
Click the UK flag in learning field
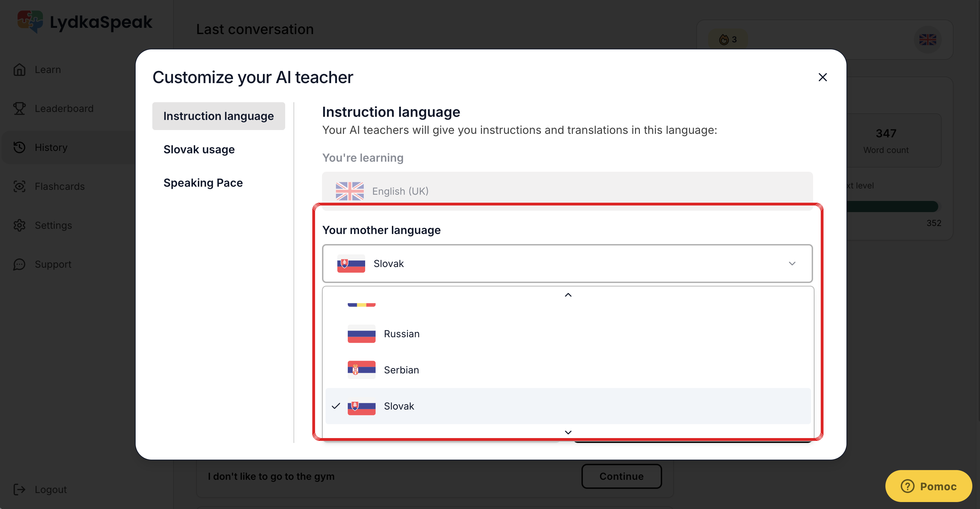tap(350, 191)
